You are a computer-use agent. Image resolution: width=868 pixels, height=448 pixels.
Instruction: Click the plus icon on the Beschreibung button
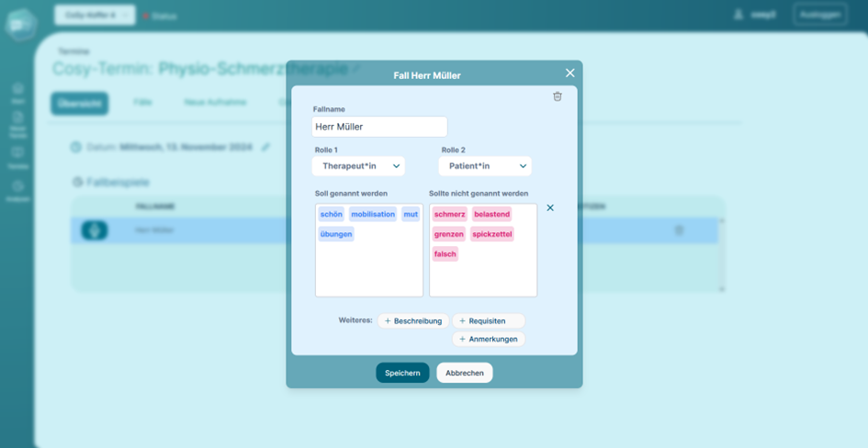tap(388, 321)
